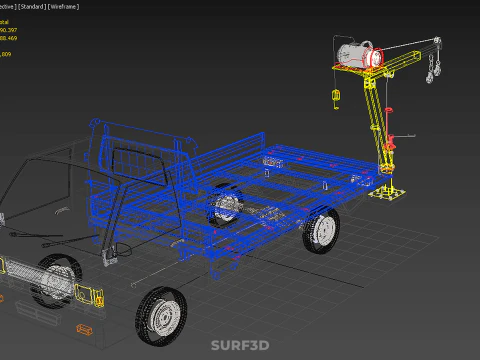This screenshot has height=360, width=480.
Task: Open the [Standard] viewport shading menu
Action: [32, 7]
